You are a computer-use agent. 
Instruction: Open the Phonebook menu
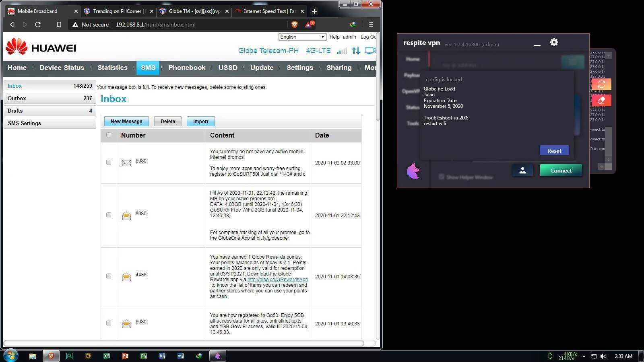tap(187, 68)
